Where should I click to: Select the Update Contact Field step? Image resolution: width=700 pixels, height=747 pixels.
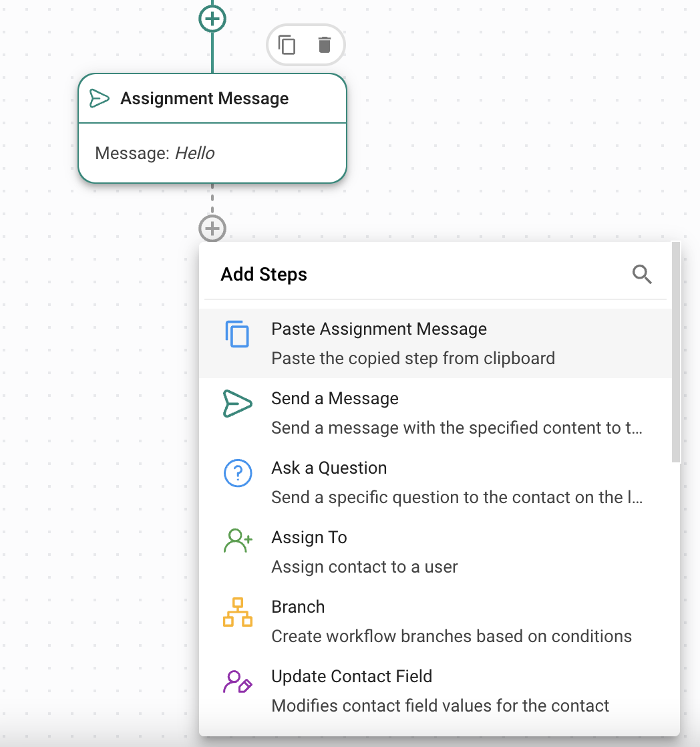coord(351,677)
